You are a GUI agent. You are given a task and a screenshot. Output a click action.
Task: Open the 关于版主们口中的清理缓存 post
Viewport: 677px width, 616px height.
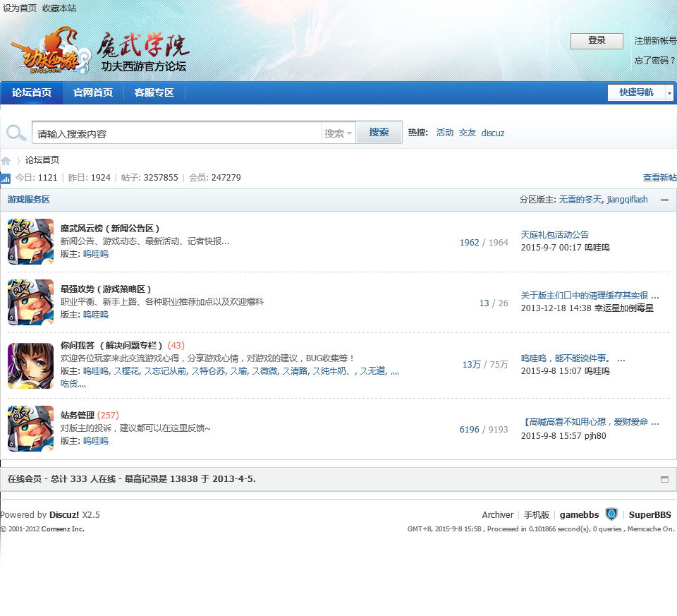[x=590, y=296]
